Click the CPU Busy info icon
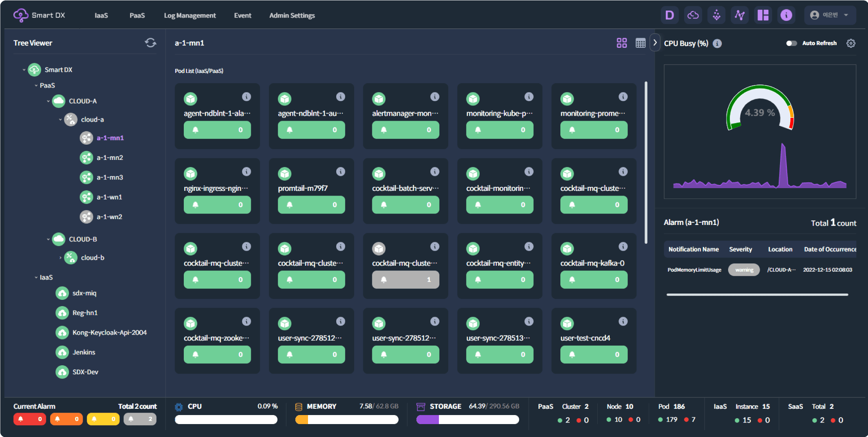This screenshot has height=437, width=868. click(x=717, y=44)
